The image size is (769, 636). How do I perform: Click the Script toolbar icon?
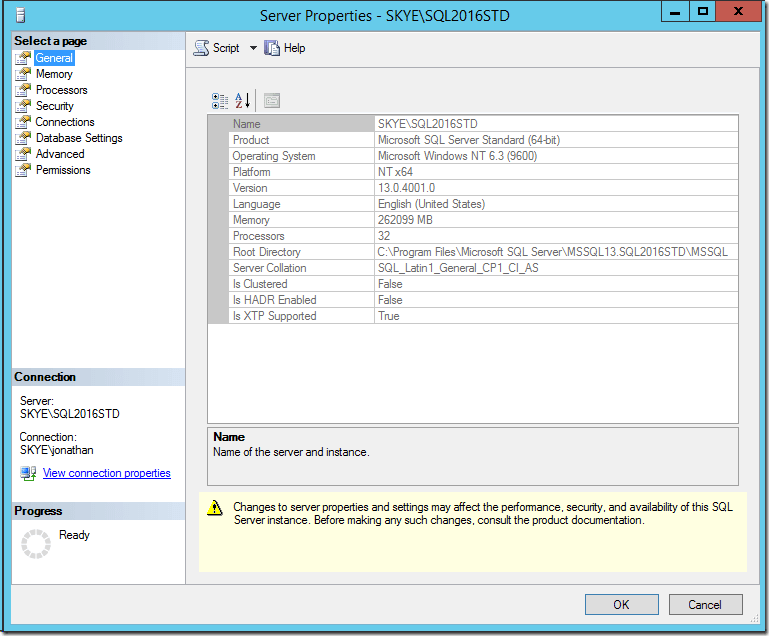click(201, 48)
